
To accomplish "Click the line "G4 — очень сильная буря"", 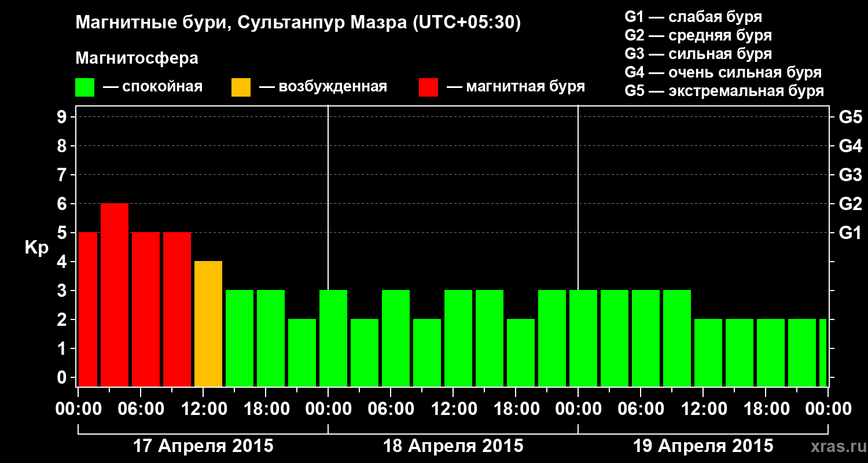I will click(723, 72).
